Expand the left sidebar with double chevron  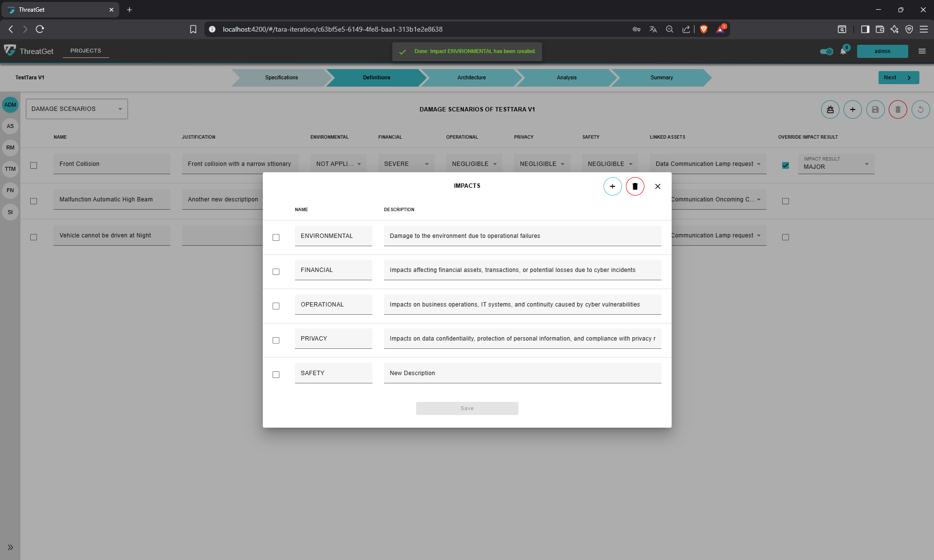pos(10,547)
